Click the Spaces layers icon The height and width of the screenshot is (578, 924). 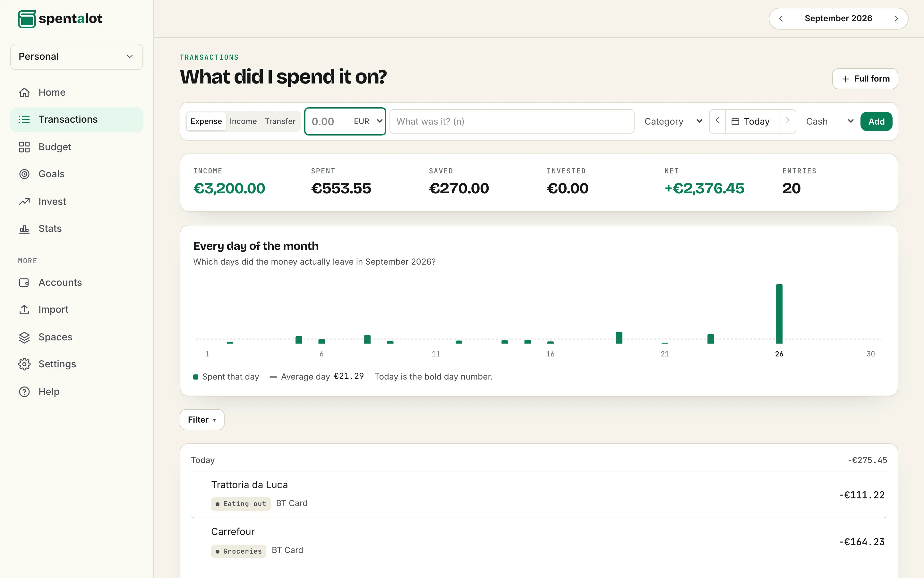24,337
